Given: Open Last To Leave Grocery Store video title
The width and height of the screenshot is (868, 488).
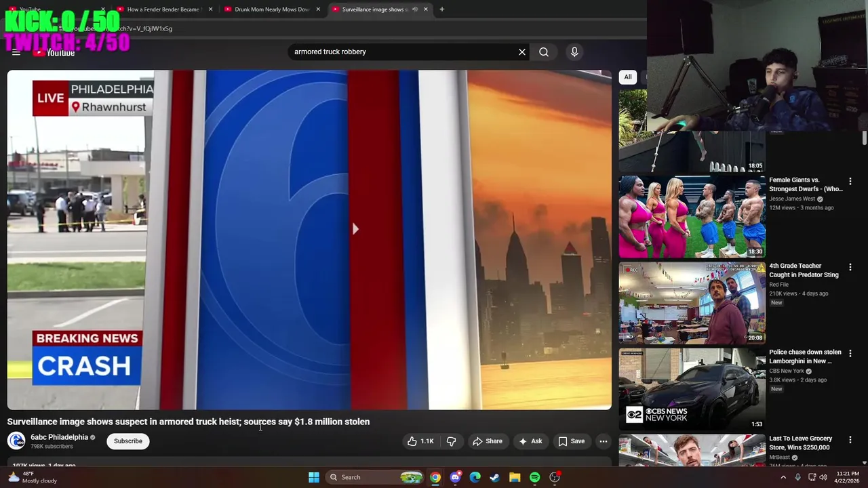Looking at the screenshot, I should tap(800, 443).
